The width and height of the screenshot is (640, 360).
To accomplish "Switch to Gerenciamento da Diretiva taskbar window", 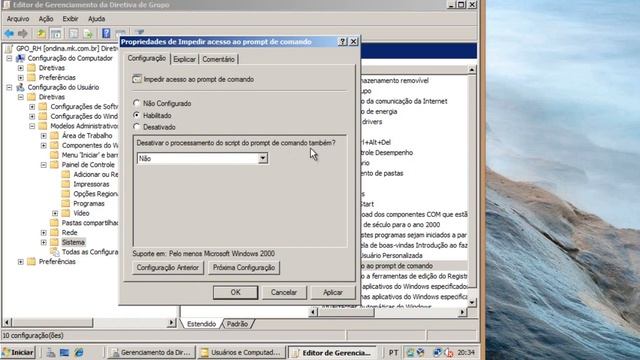I will point(151,353).
